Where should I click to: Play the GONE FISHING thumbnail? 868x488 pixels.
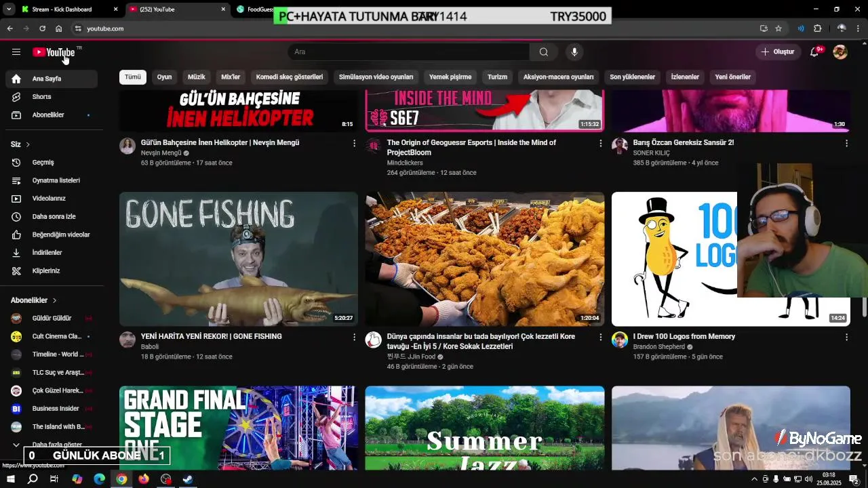[239, 259]
